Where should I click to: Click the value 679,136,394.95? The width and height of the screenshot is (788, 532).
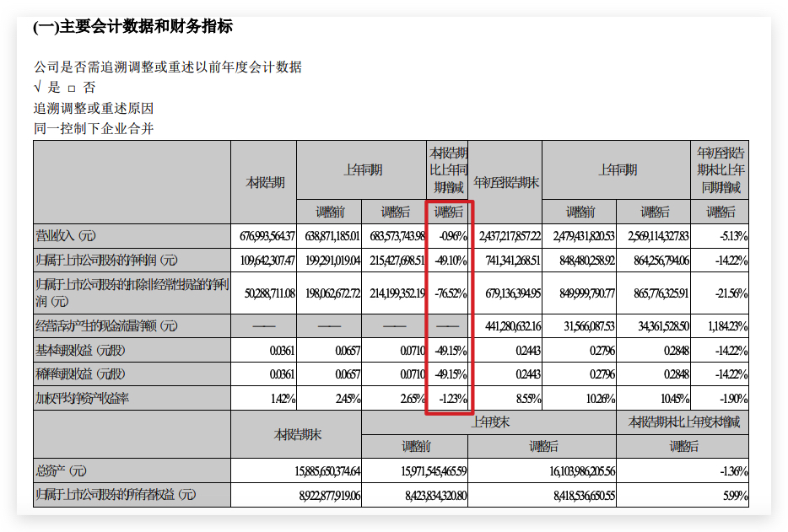click(x=513, y=293)
